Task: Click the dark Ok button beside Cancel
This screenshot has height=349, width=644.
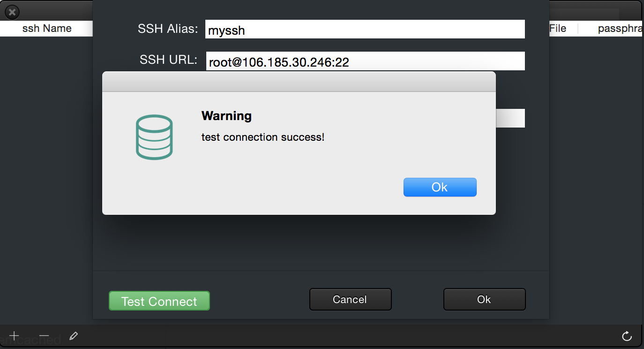Action: click(x=484, y=299)
